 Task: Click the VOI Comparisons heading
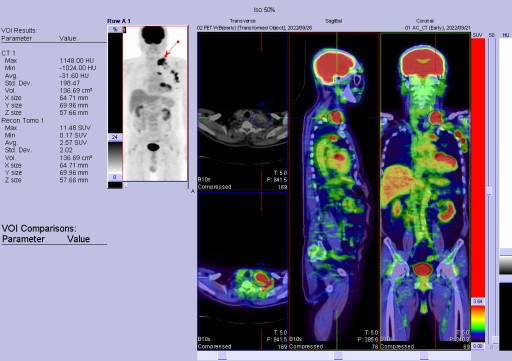(x=39, y=229)
